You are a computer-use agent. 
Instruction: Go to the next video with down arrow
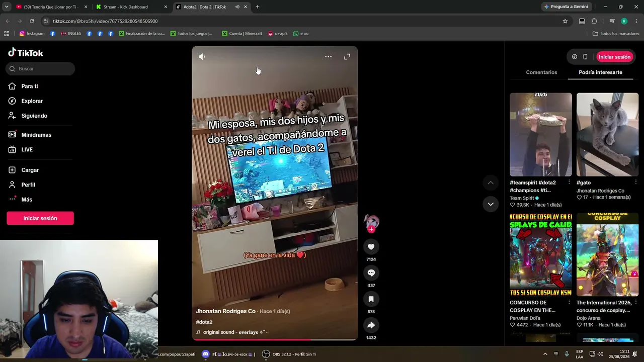[491, 204]
